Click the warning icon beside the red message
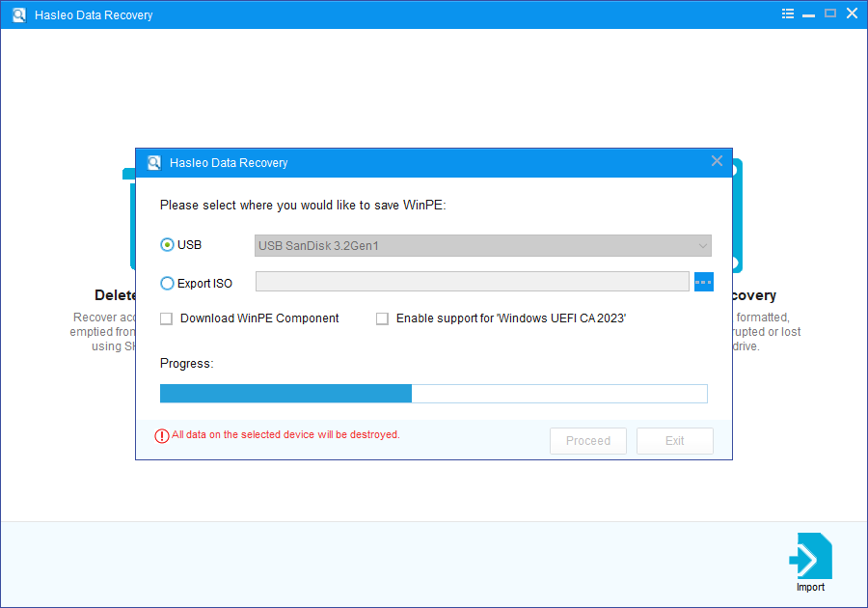868x608 pixels. click(161, 435)
